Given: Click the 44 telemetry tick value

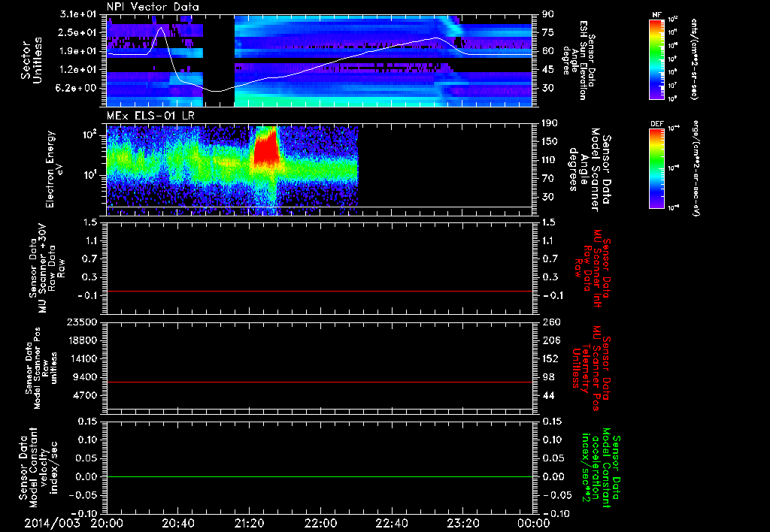Looking at the screenshot, I should click(547, 395).
